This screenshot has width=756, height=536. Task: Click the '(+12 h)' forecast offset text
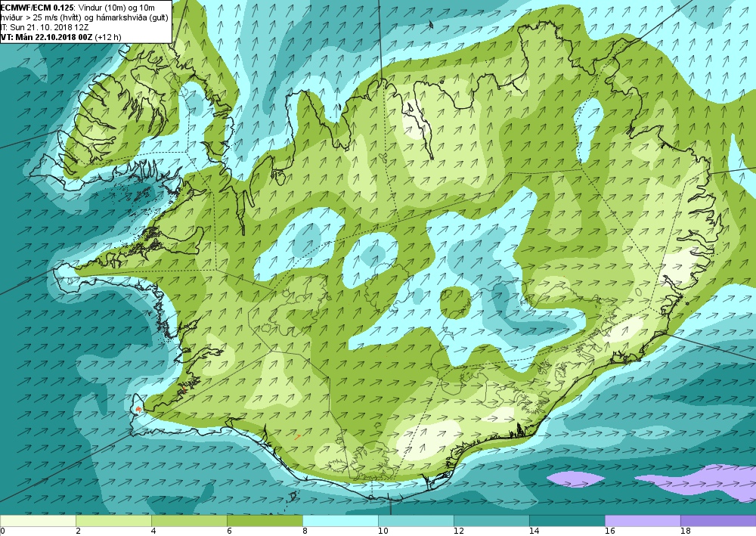point(108,37)
